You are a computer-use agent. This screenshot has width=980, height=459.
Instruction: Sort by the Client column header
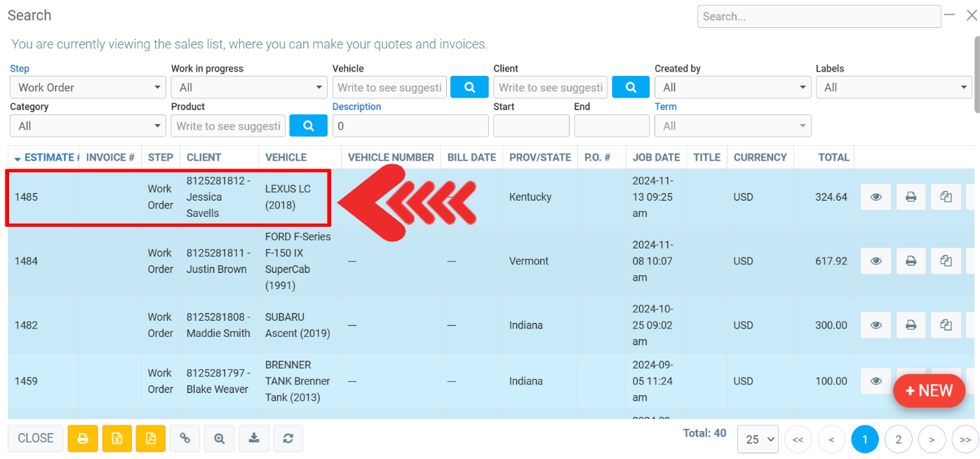[204, 157]
